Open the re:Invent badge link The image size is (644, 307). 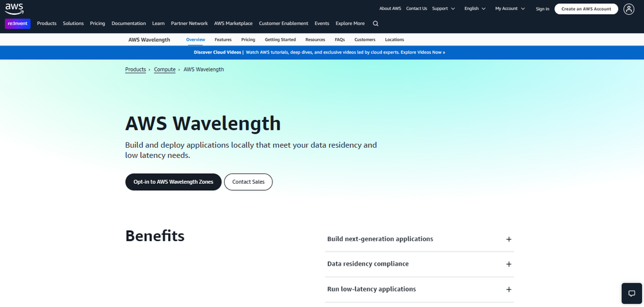pos(17,23)
